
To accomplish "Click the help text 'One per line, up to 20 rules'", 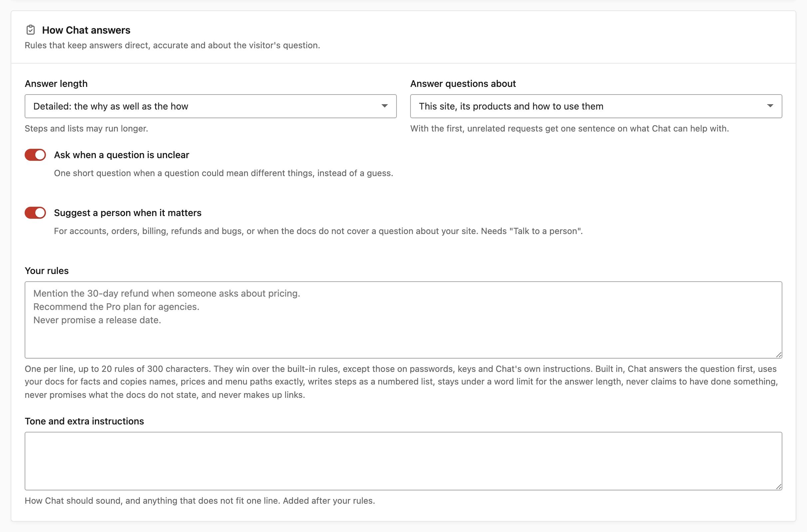I will pyautogui.click(x=401, y=382).
